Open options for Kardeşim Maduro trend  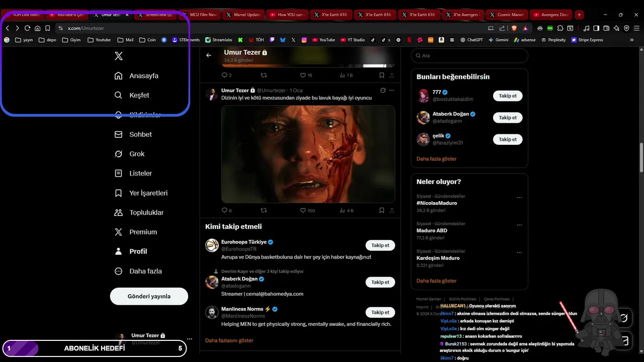(519, 252)
